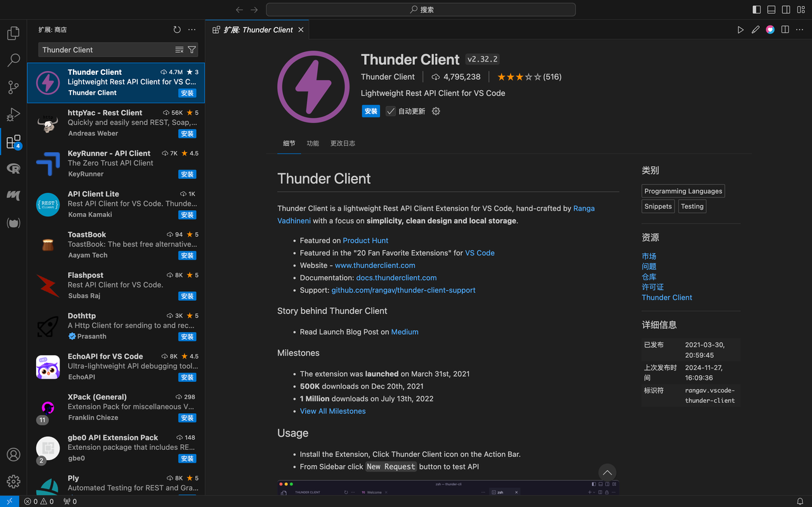Split the editor to the right
The width and height of the screenshot is (812, 507).
[x=785, y=30]
